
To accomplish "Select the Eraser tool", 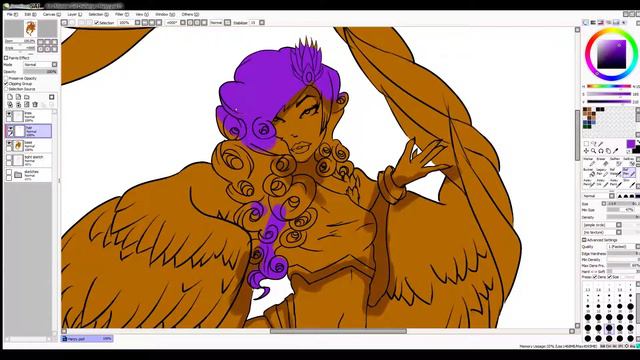I will click(601, 162).
